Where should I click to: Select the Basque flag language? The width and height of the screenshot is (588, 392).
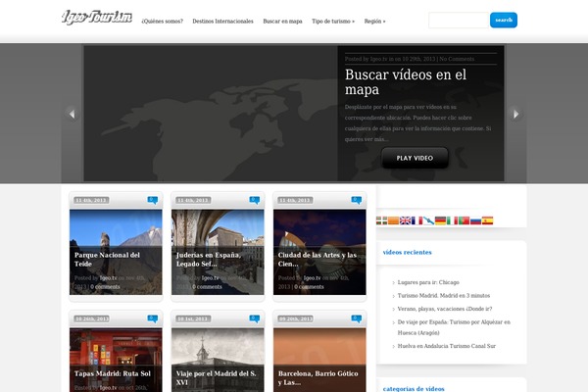pyautogui.click(x=382, y=220)
